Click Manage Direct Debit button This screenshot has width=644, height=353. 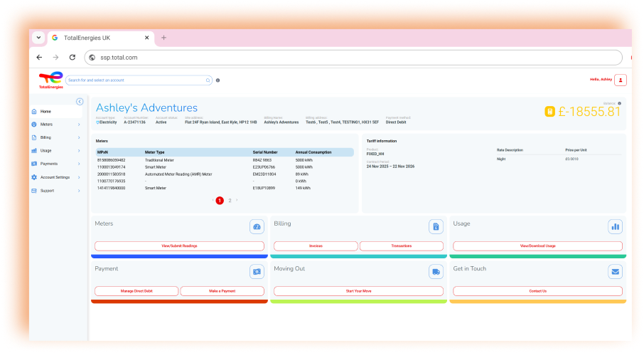(136, 291)
